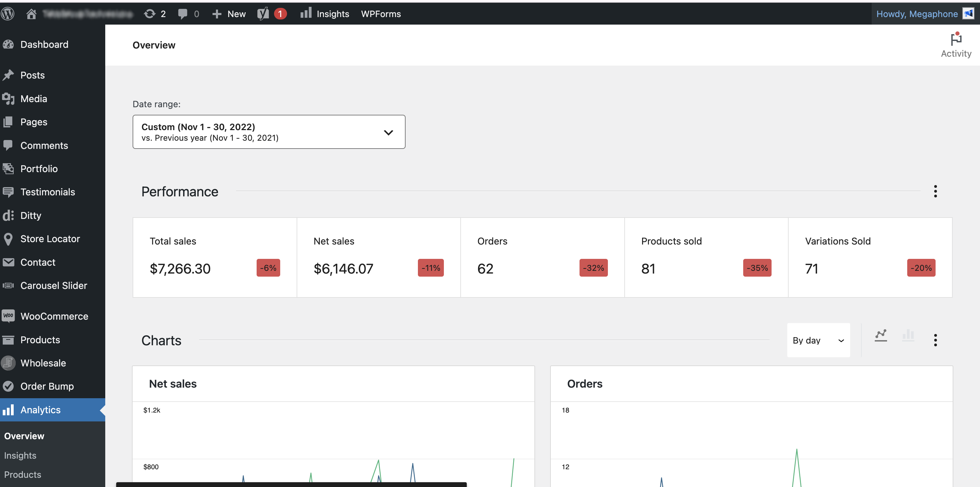Click the WordPress logo icon

pyautogui.click(x=8, y=14)
